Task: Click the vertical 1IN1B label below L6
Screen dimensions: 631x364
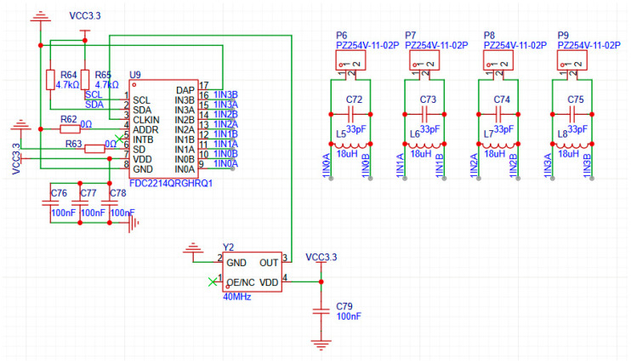Action: click(440, 166)
